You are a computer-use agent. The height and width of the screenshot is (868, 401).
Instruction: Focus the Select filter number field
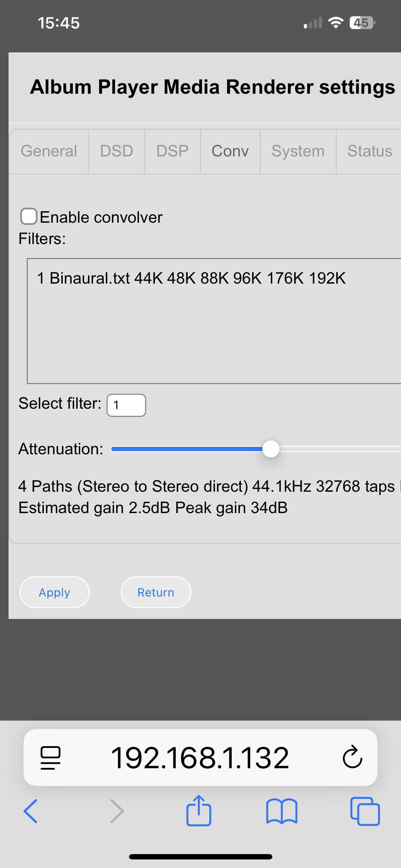pyautogui.click(x=126, y=405)
